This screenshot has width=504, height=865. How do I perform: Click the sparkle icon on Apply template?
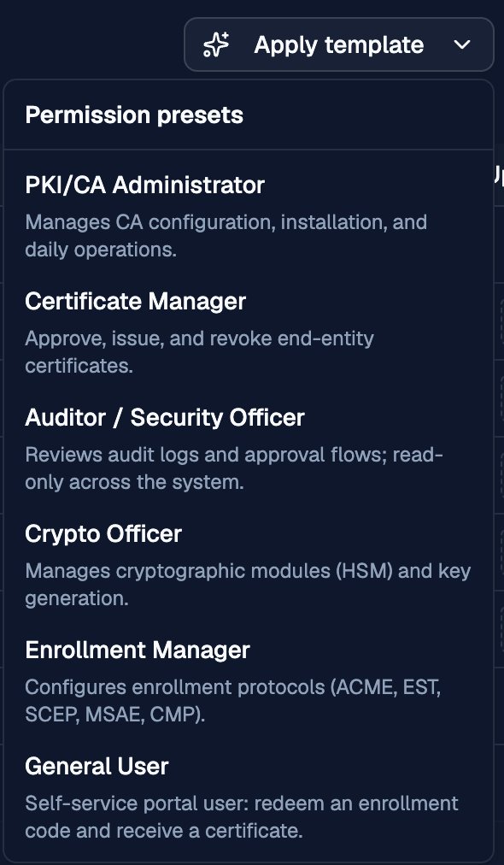pos(215,44)
